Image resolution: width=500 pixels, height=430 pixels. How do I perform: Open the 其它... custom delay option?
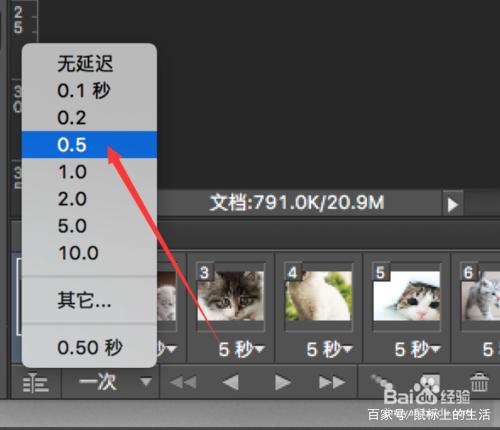[89, 300]
